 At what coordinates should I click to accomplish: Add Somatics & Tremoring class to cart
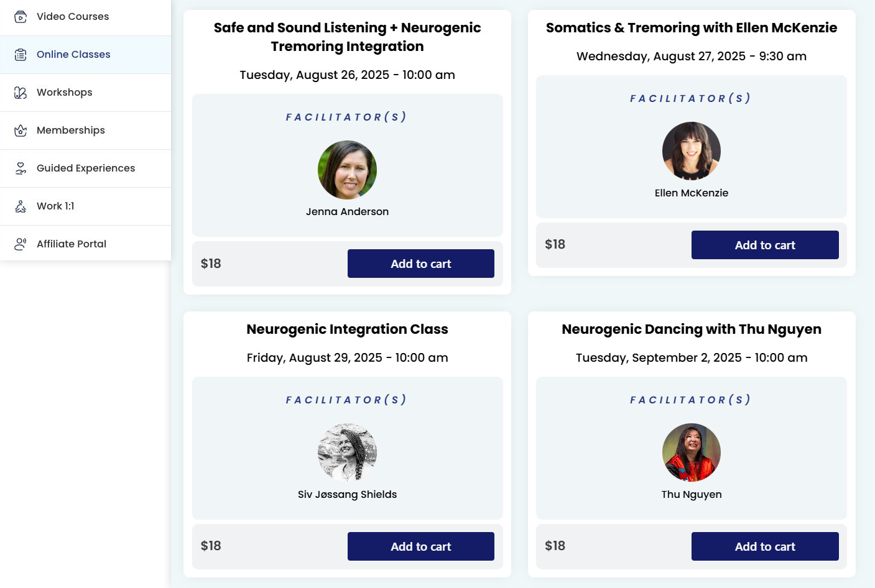pyautogui.click(x=765, y=245)
